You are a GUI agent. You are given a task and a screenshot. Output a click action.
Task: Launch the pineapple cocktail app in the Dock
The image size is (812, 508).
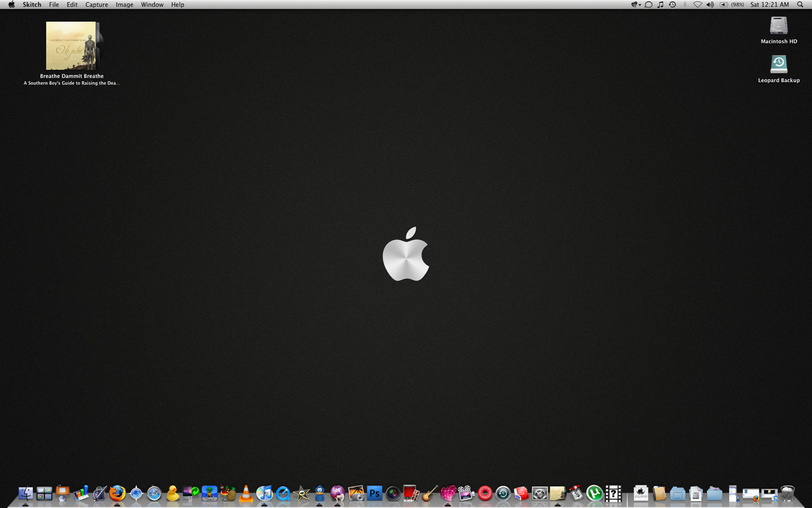[228, 493]
